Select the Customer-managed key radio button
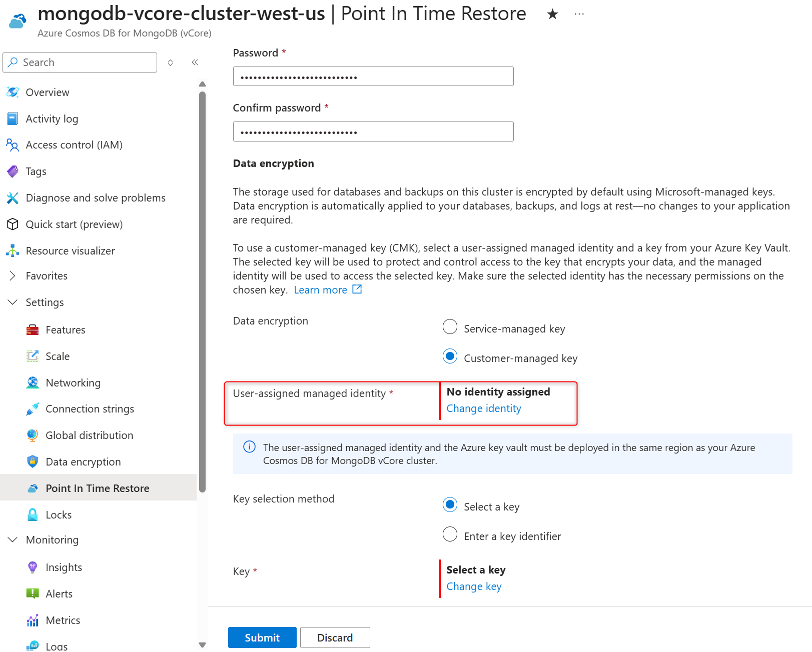Image resolution: width=812 pixels, height=652 pixels. [x=450, y=356]
